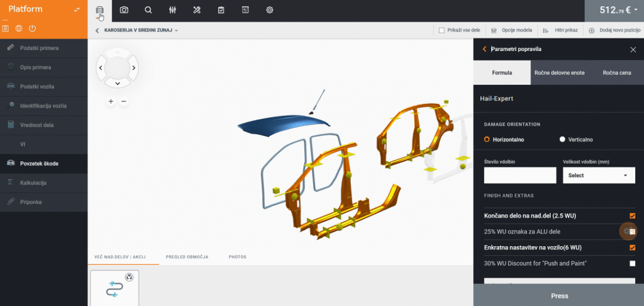Open the sliders adjustment icon in top bar

(172, 10)
